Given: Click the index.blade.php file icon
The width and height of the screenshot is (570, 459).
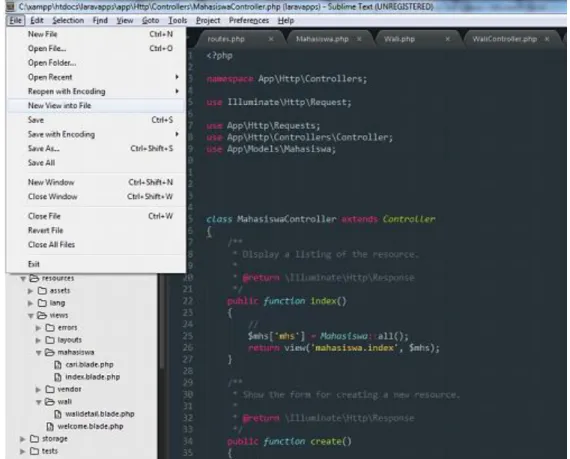Looking at the screenshot, I should [x=57, y=377].
